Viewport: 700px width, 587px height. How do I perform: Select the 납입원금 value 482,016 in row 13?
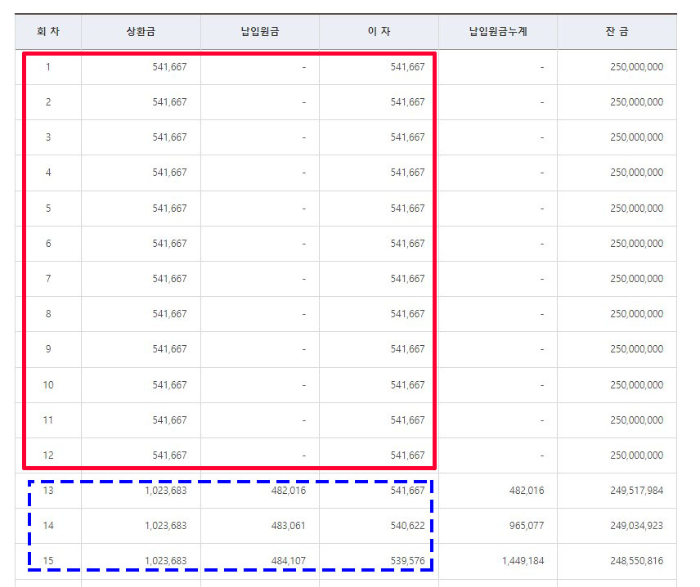(x=288, y=491)
